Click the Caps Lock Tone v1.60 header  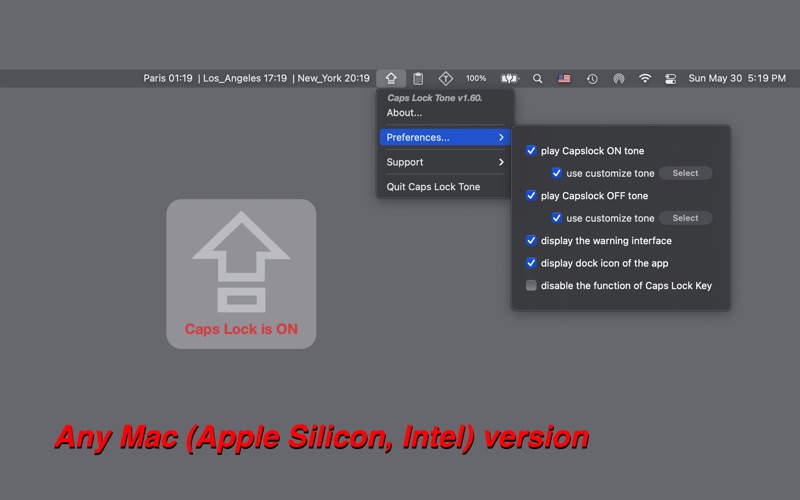click(435, 98)
